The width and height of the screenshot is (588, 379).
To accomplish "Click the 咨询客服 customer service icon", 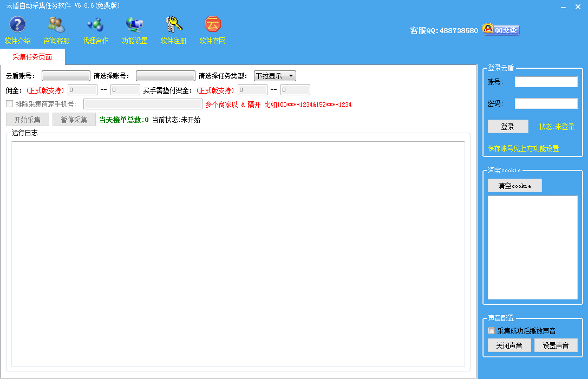I will coord(56,25).
